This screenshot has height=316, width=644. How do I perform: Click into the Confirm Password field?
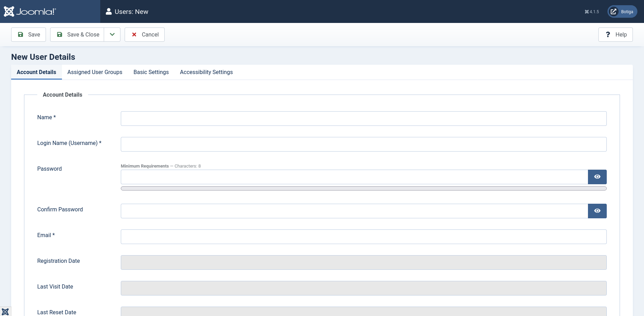coord(354,211)
